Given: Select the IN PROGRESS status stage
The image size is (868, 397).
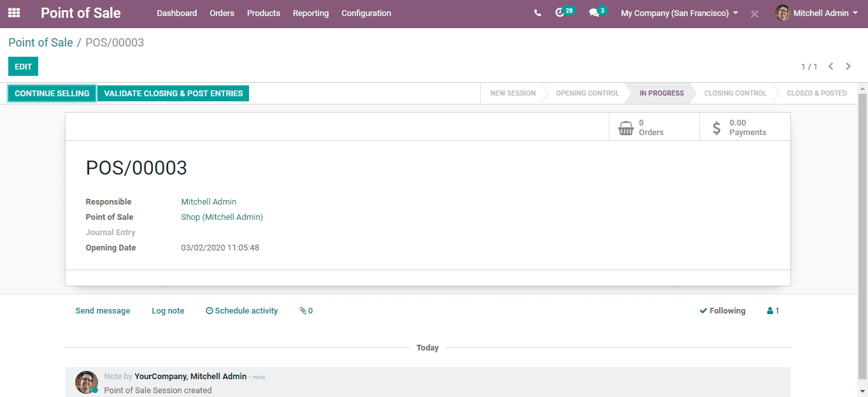Looking at the screenshot, I should (x=662, y=93).
